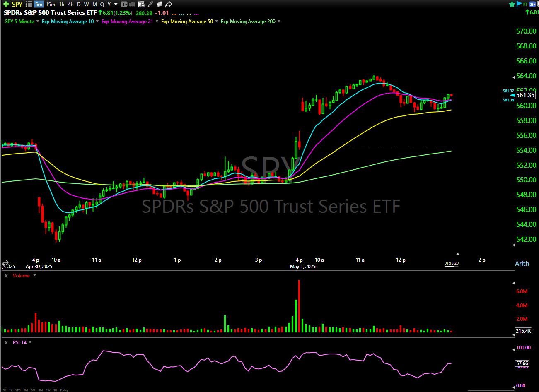Click the 561.37 cyan EMA value tag

point(508,91)
